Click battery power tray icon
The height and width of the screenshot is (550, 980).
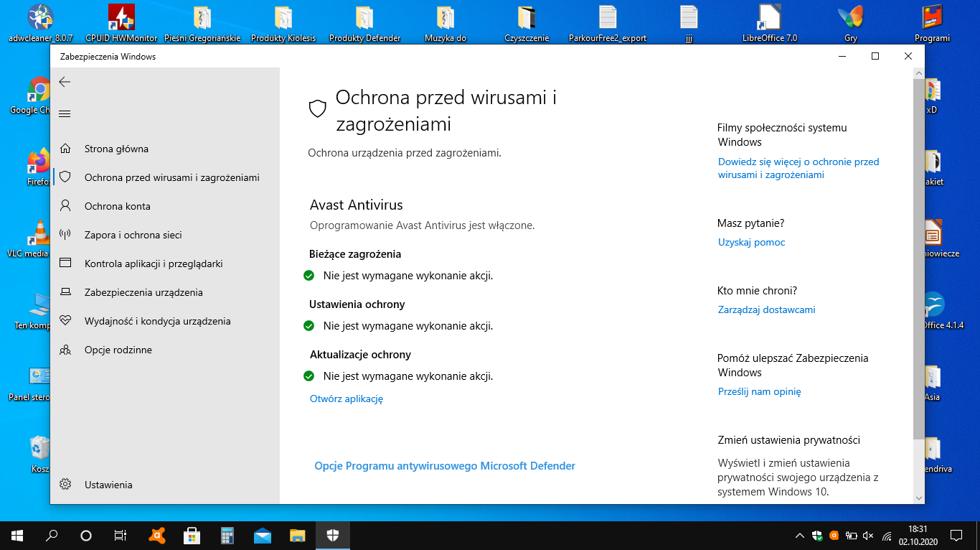click(851, 536)
